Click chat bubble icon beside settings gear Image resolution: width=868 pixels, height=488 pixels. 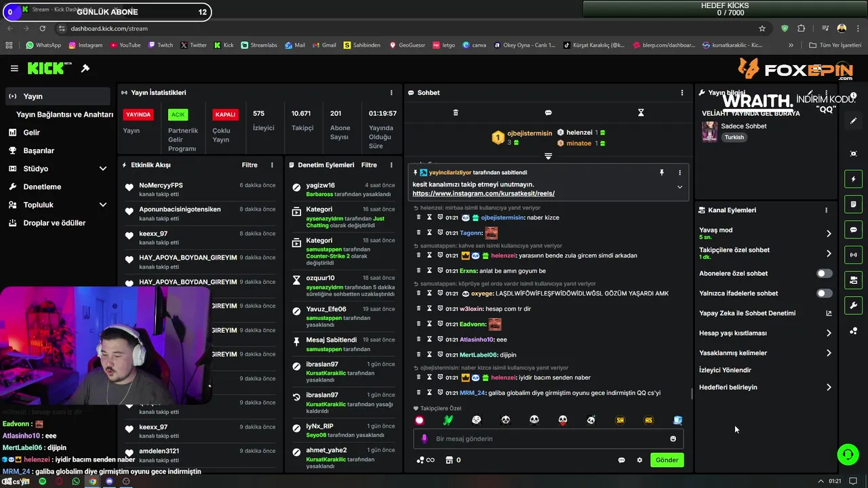pyautogui.click(x=621, y=460)
